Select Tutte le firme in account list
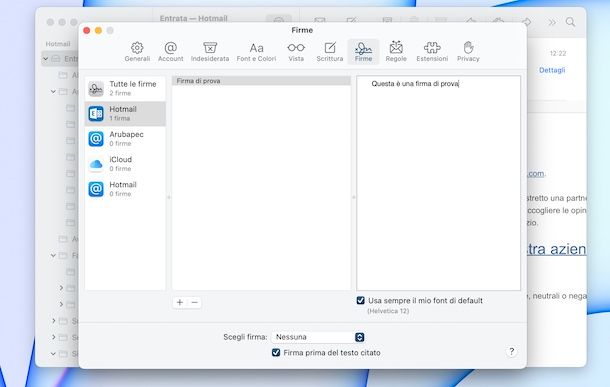This screenshot has width=610, height=387. coord(125,89)
